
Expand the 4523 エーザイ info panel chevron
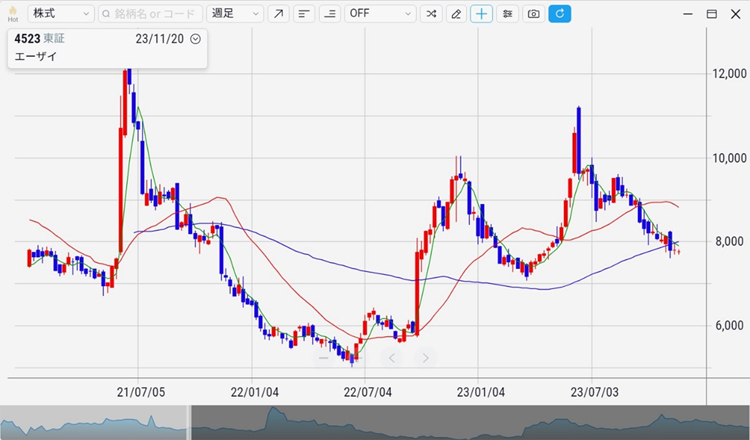pyautogui.click(x=195, y=39)
